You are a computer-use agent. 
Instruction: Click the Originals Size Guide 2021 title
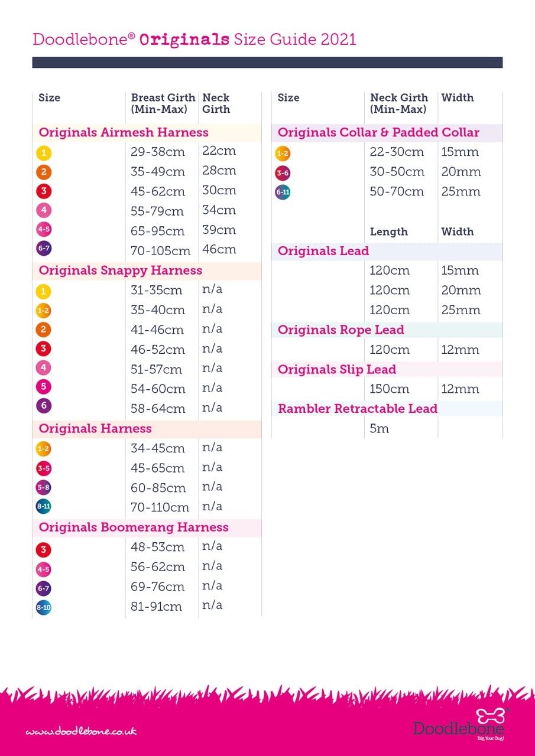(194, 40)
